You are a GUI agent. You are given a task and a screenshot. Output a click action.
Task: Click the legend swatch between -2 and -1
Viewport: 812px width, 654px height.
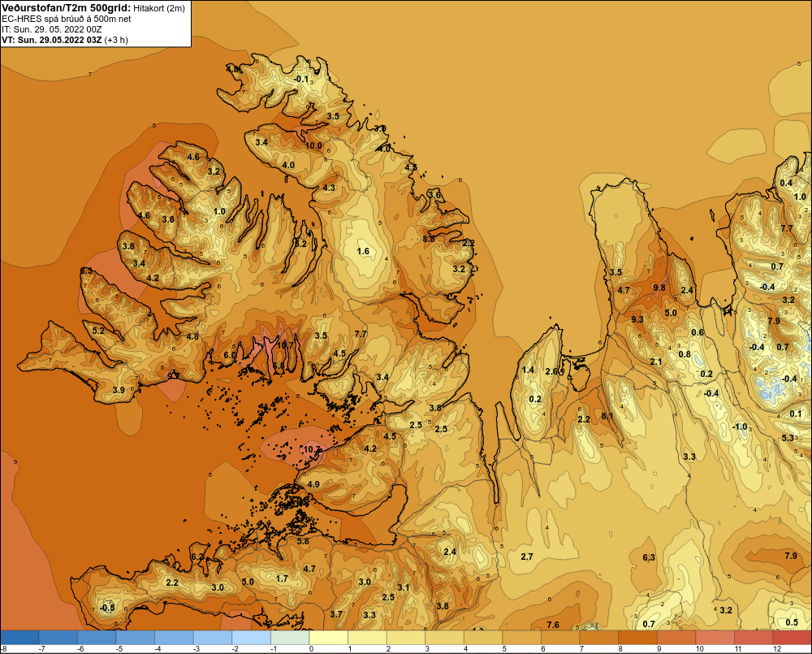(251, 638)
